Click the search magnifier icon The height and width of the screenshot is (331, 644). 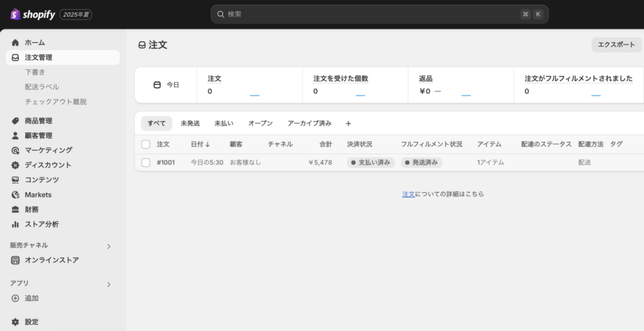click(x=221, y=14)
